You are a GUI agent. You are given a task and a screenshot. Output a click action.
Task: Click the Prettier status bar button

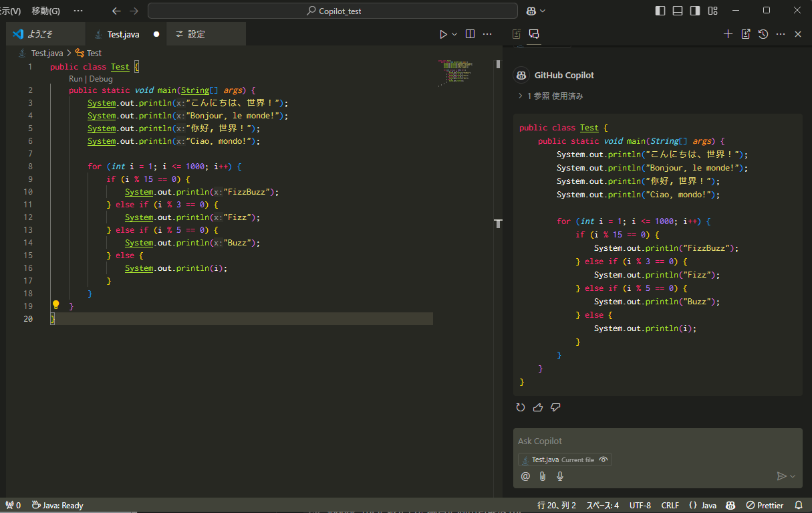[765, 505]
